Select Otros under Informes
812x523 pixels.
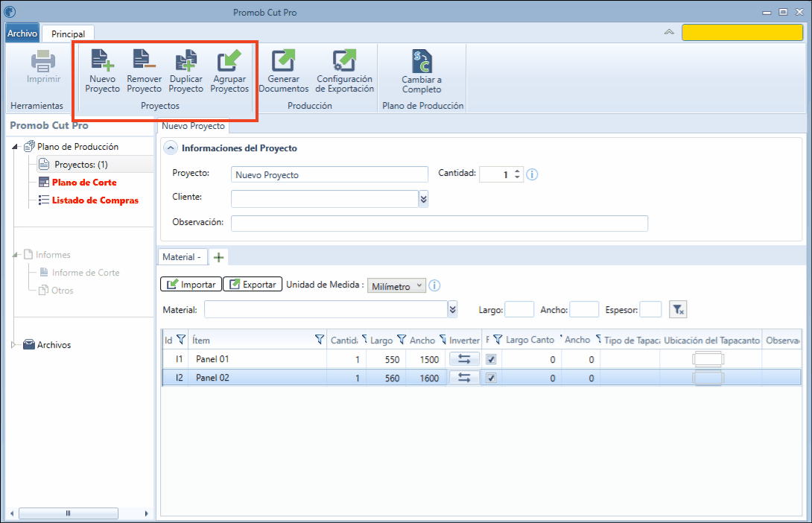pos(62,291)
